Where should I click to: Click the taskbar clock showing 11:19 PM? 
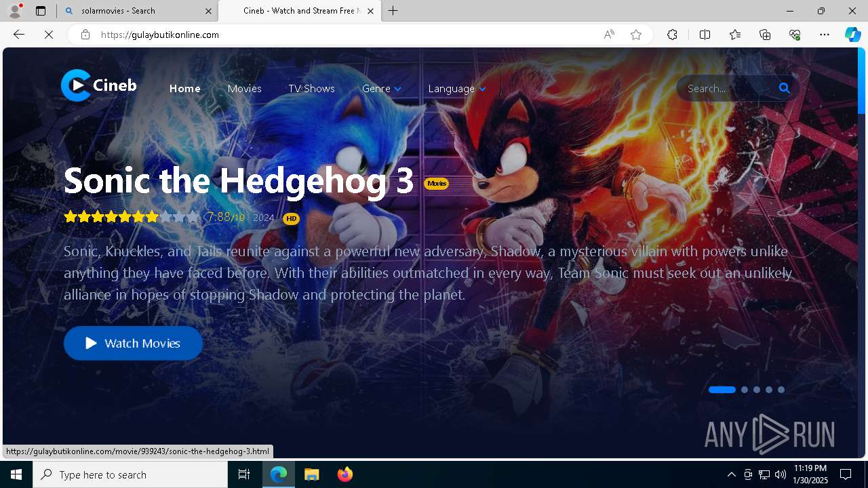coord(810,474)
